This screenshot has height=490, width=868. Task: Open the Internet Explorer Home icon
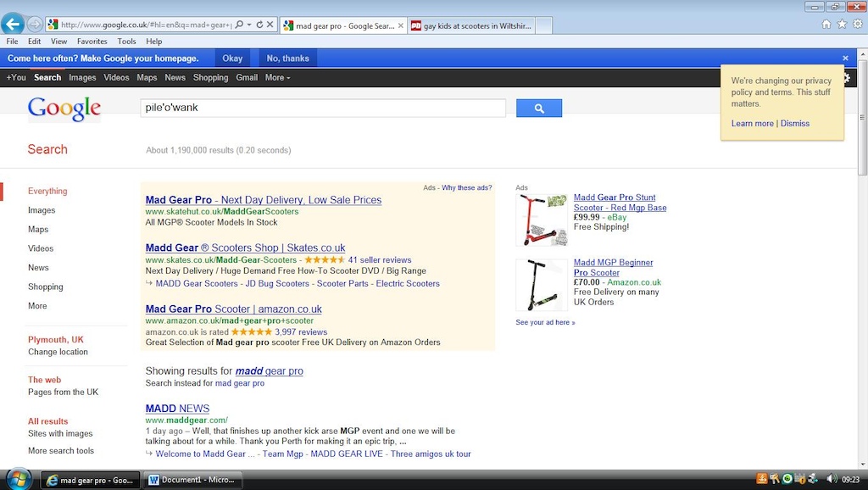tap(826, 24)
